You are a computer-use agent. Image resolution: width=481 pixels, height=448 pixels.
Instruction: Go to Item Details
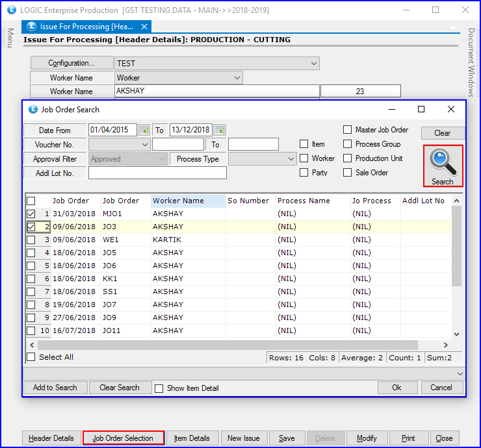[192, 438]
